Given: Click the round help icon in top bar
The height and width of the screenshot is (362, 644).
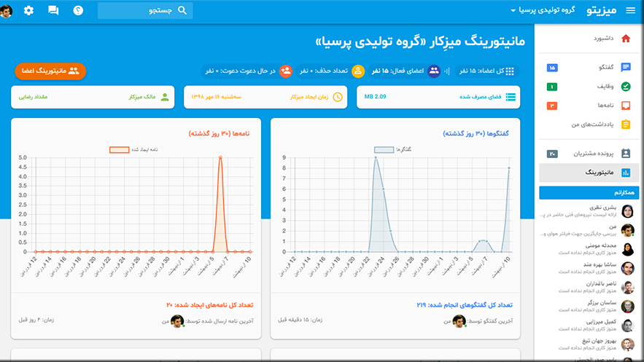Looking at the screenshot, I should pos(78,10).
